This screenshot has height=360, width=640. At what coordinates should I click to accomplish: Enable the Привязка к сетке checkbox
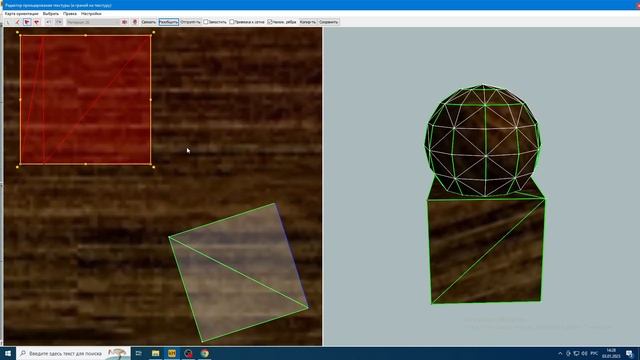click(232, 22)
